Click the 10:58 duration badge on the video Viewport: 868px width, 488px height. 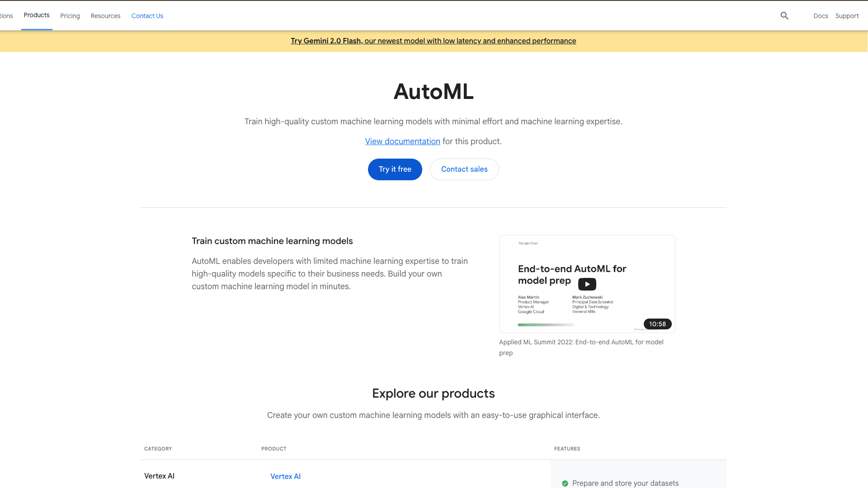point(657,324)
